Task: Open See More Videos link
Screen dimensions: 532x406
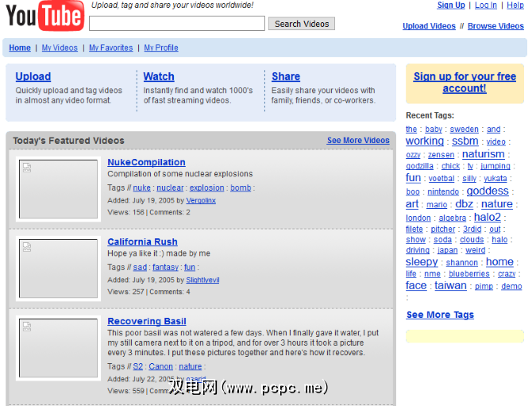Action: click(x=358, y=140)
